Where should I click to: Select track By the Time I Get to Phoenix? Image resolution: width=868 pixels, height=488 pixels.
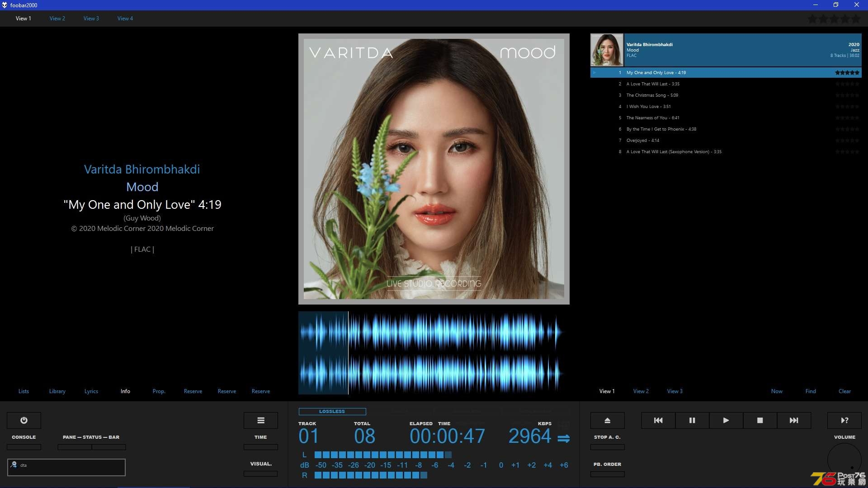[726, 129]
